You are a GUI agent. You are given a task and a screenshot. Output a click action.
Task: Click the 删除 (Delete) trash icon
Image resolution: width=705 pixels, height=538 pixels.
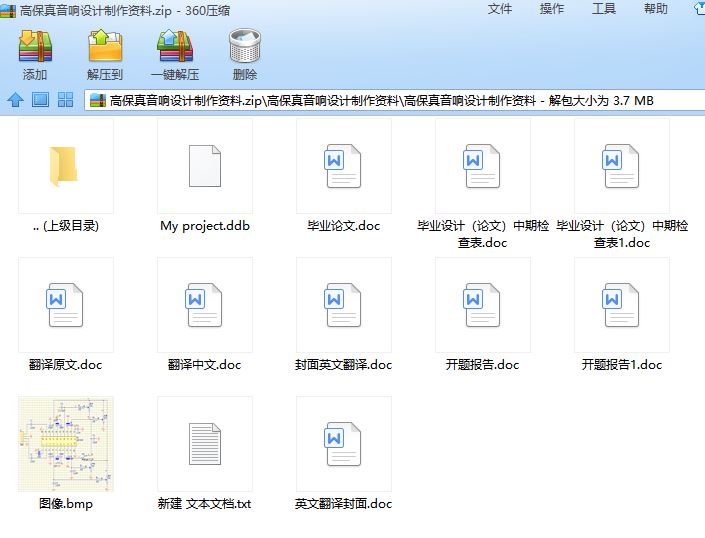point(245,46)
